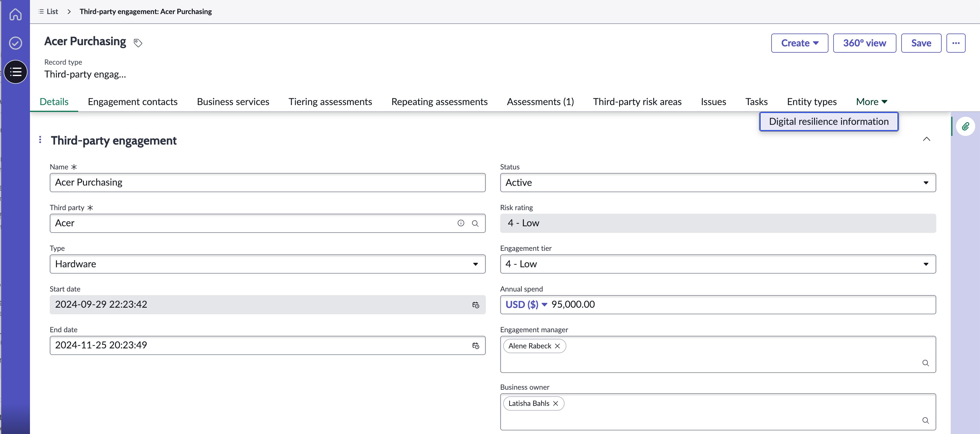Click the Name field with Acer Purchasing
The image size is (980, 434).
pyautogui.click(x=267, y=183)
